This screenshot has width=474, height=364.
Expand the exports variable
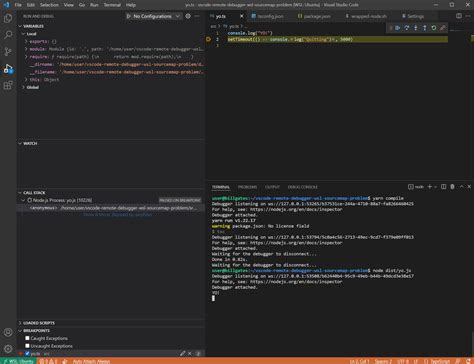coord(26,41)
